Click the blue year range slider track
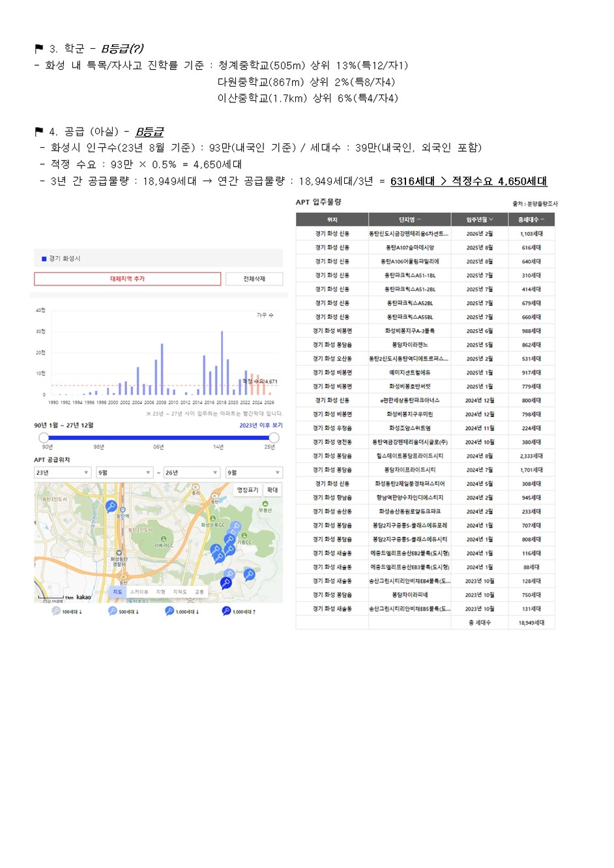This screenshot has width=614, height=868. point(158,438)
